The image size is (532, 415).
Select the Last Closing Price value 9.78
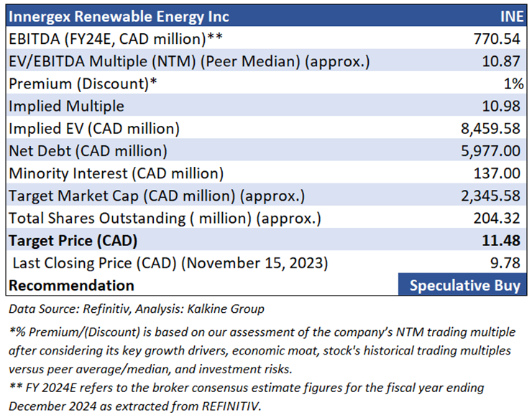coord(506,263)
